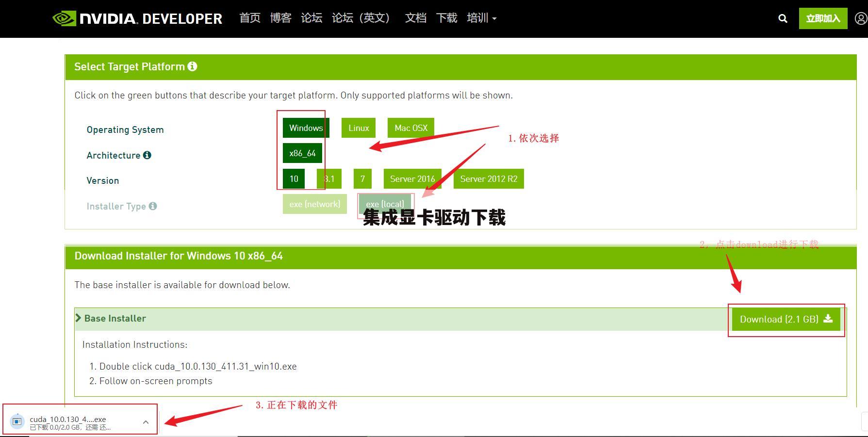Select Mac OSX operating system
Viewport: 868px width, 437px height.
pyautogui.click(x=411, y=128)
